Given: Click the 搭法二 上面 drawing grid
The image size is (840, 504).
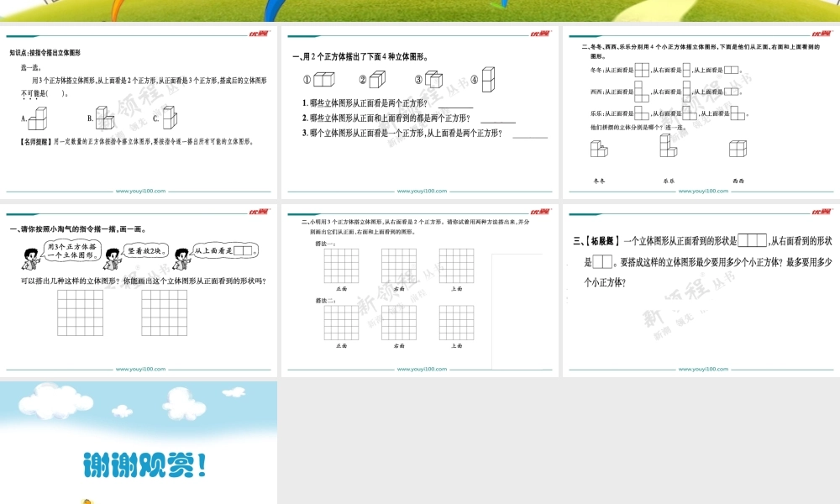Looking at the screenshot, I should [456, 323].
